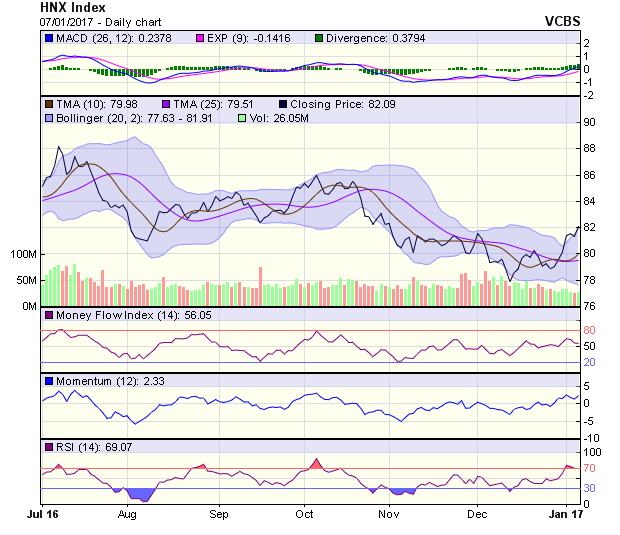This screenshot has height=535, width=620.
Task: Select the Momentum (12) legend swatch
Action: point(49,381)
